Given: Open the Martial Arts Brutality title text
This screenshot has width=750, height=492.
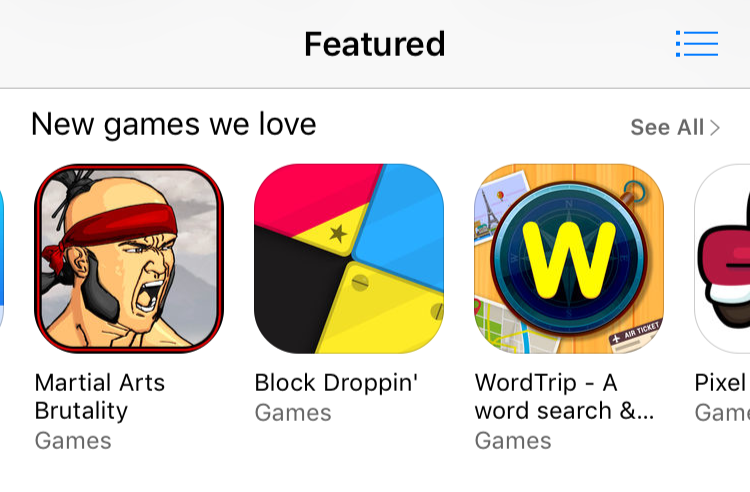Looking at the screenshot, I should tap(100, 396).
